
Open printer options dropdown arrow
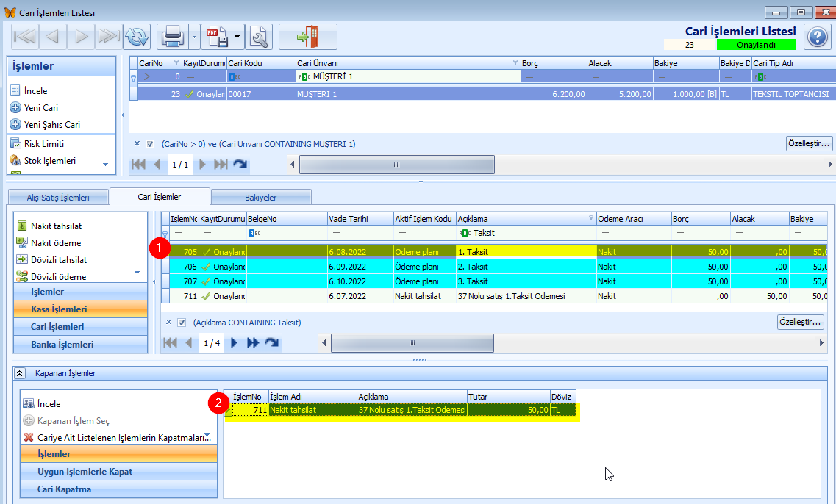click(x=195, y=37)
